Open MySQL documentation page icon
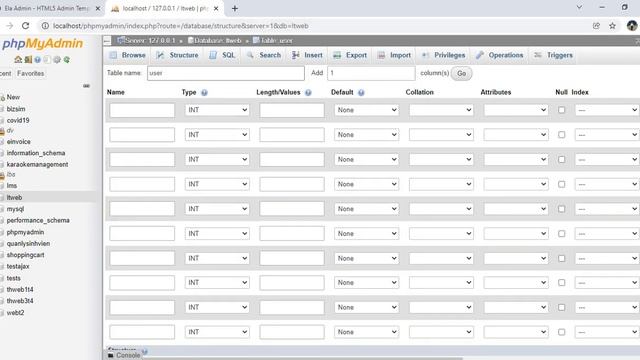This screenshot has width=640, height=360. pos(47,60)
